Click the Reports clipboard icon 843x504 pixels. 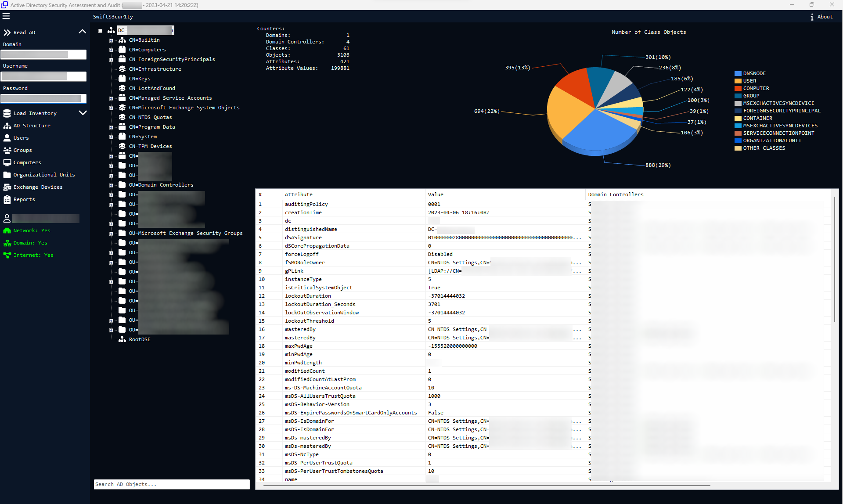(7, 199)
